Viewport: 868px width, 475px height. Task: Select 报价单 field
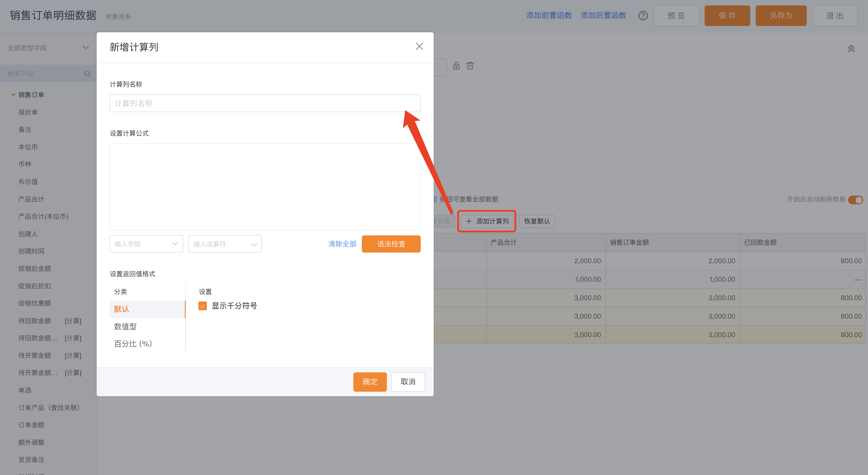pos(28,112)
